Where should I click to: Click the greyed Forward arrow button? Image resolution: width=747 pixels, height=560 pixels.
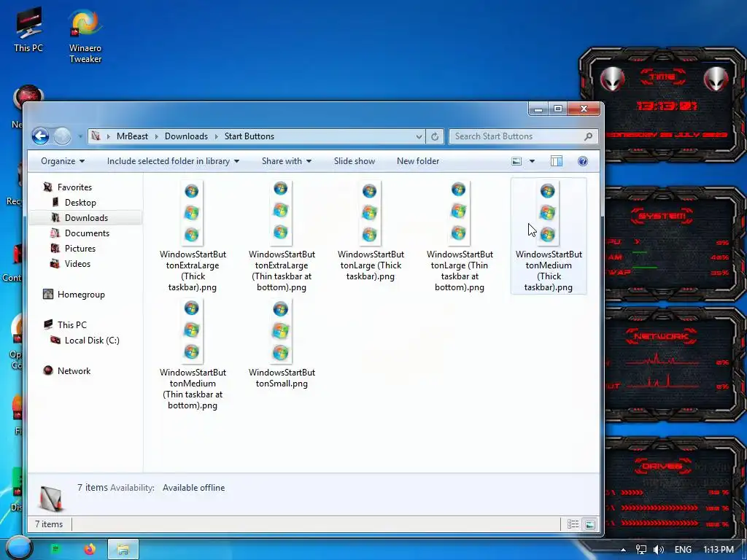[63, 136]
